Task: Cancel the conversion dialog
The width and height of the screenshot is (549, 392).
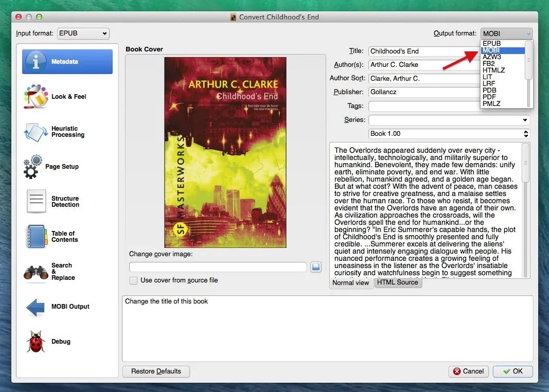Action: (x=468, y=371)
